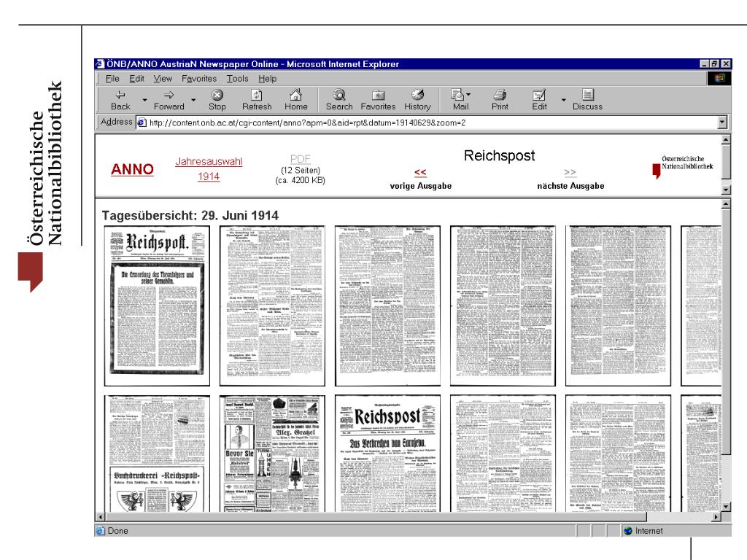
Task: Open the History toolbar icon
Action: pos(417,100)
